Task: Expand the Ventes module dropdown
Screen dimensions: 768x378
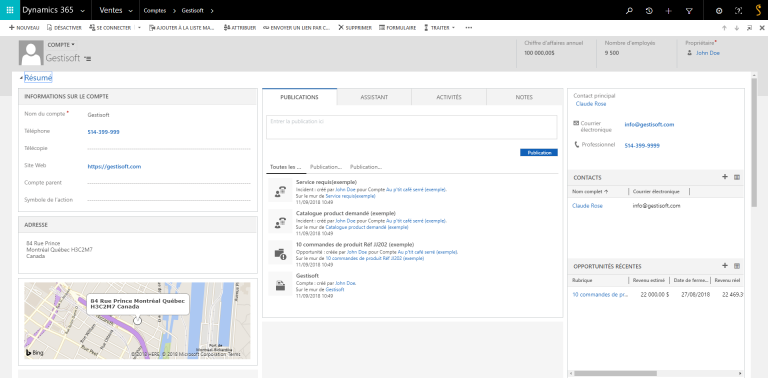Action: point(116,10)
